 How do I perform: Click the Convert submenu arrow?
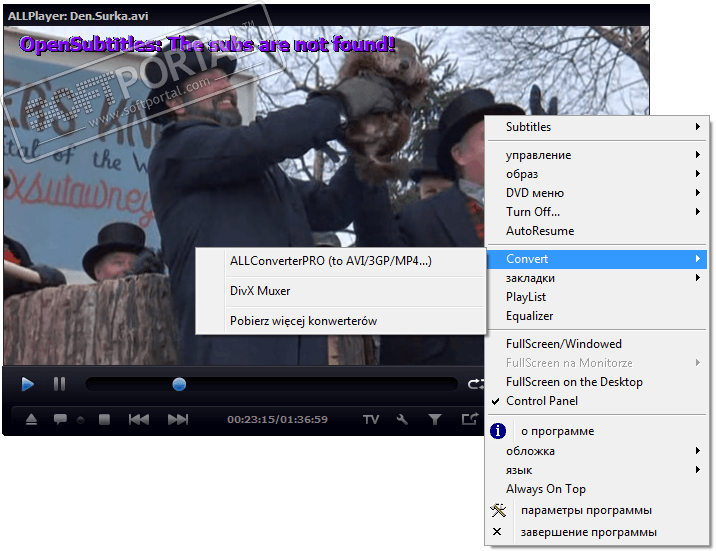pos(697,259)
